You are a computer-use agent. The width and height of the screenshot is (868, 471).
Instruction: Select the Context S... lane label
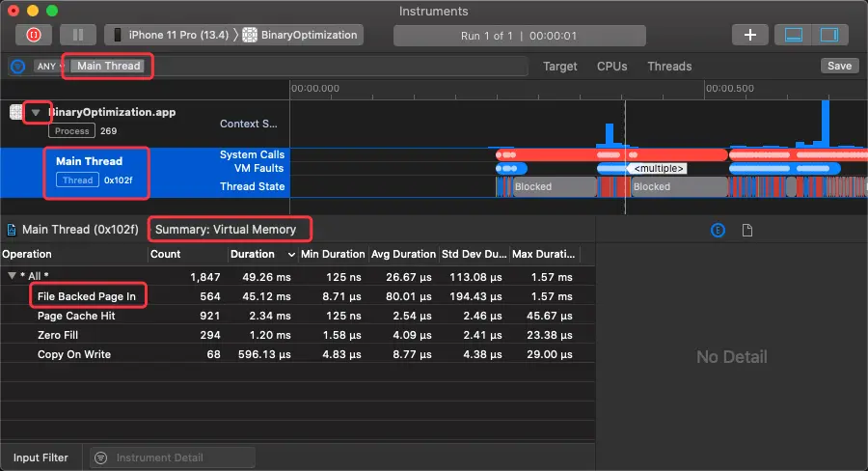249,125
